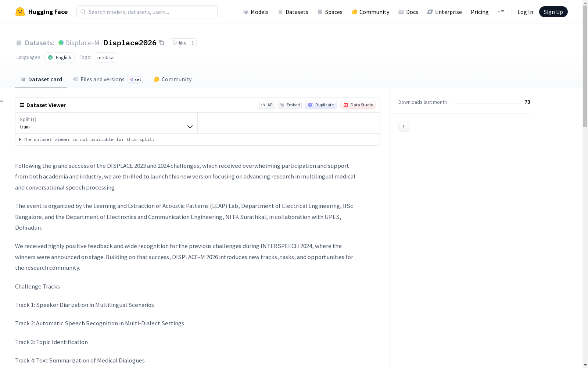Open the Displace-M organization link

pos(82,43)
